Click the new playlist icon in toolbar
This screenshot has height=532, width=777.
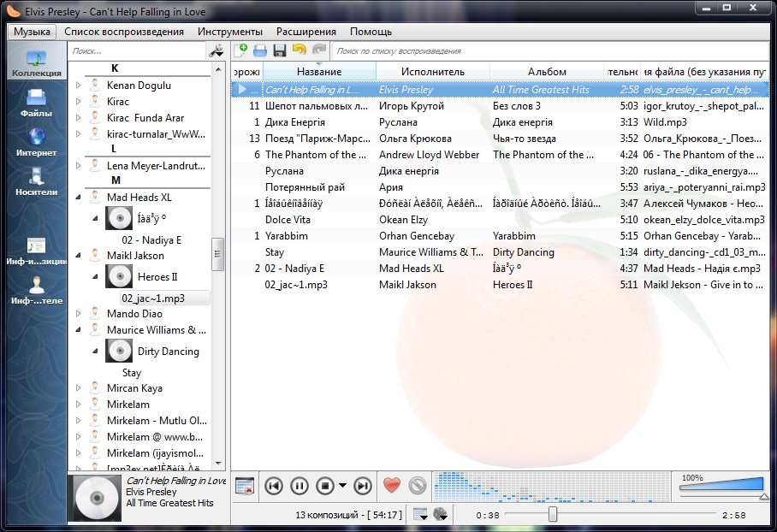tap(241, 51)
